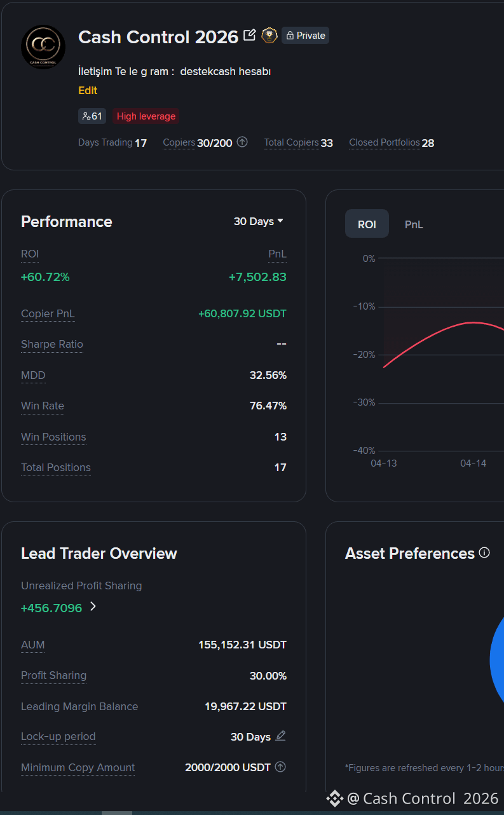Click the Cash Control 2026 title
504x815 pixels.
(x=158, y=37)
